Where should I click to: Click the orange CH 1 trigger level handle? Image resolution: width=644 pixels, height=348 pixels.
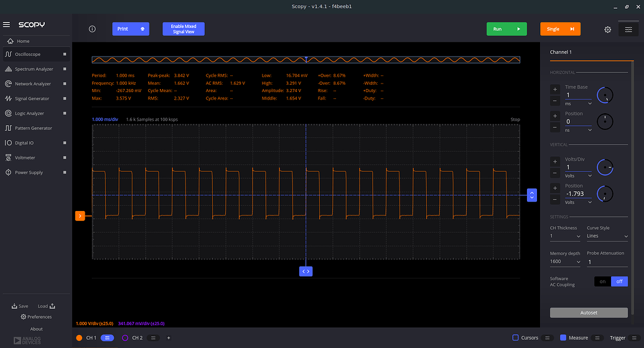click(x=80, y=216)
